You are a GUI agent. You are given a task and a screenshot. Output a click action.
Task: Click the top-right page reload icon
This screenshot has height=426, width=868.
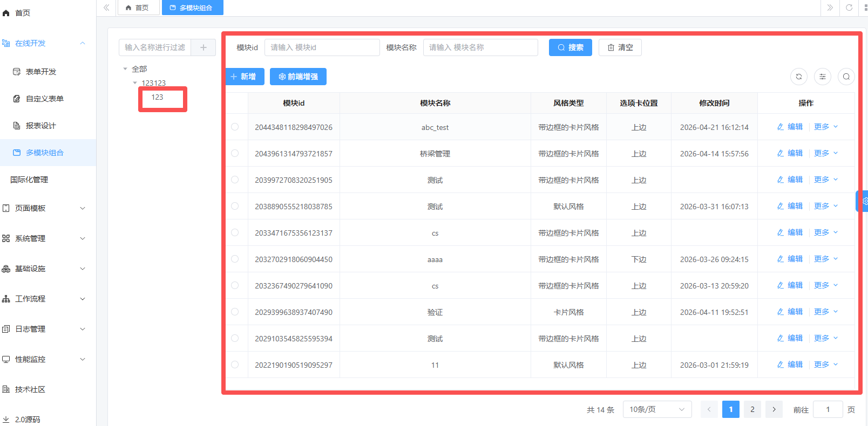[849, 8]
